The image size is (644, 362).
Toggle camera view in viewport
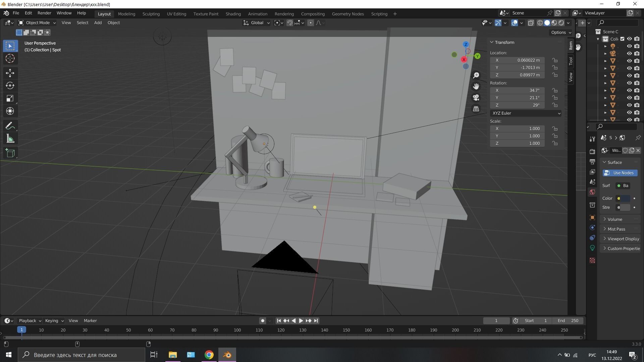coord(476,98)
